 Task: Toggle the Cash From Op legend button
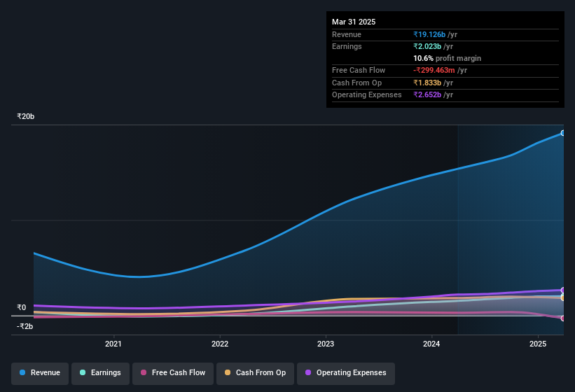tap(255, 373)
